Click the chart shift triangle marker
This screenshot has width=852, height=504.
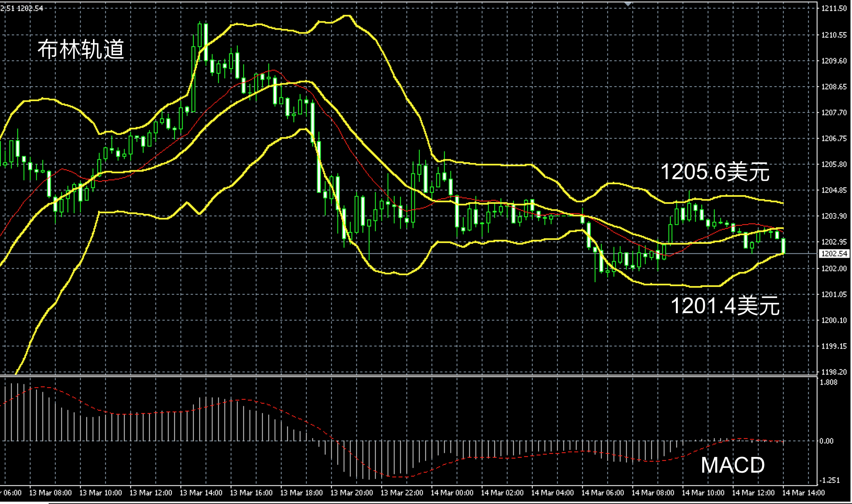coord(628,4)
